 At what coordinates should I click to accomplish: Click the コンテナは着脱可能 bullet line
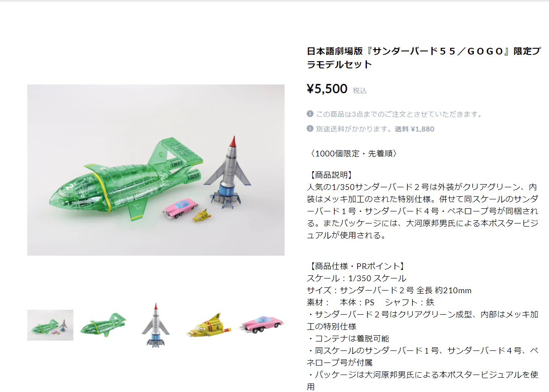click(348, 339)
